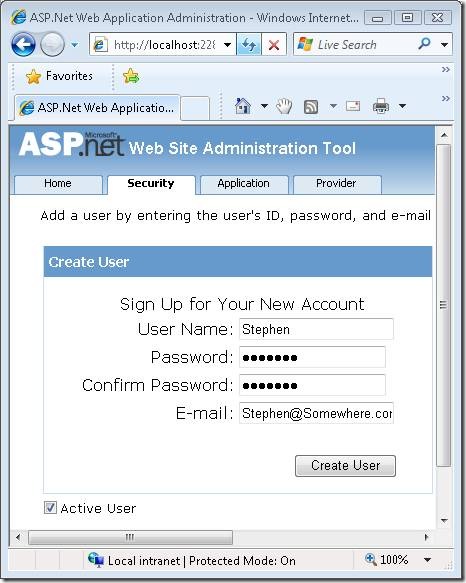Click the Refresh page icon
466x583 pixels.
(248, 45)
